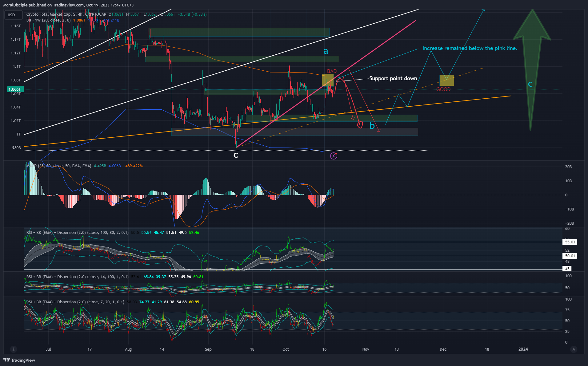
Task: Click the blue 'b' wave label
Action: [372, 125]
